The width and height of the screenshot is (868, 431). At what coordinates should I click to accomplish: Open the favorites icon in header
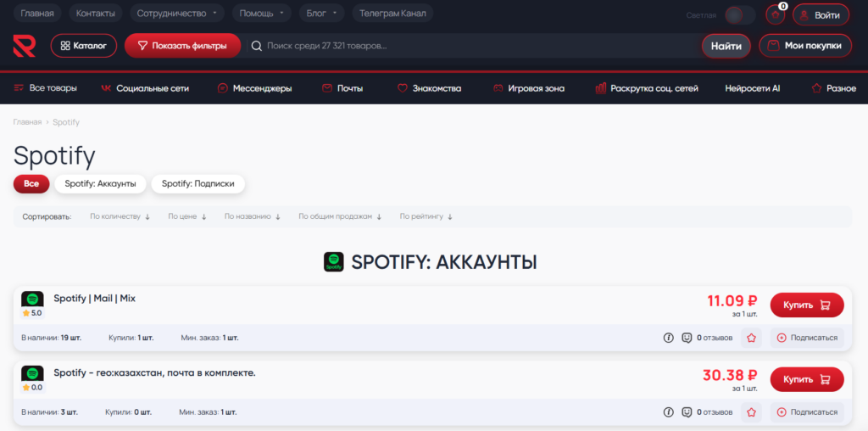775,15
